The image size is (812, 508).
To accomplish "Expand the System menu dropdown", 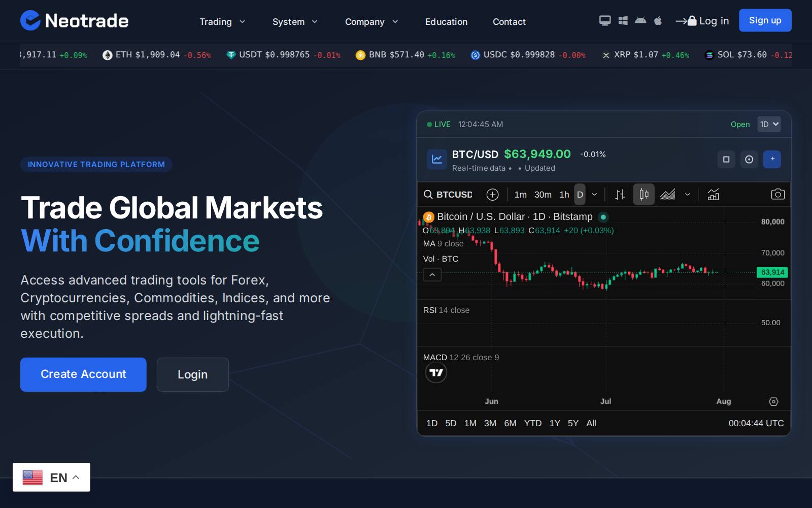I will pos(295,22).
